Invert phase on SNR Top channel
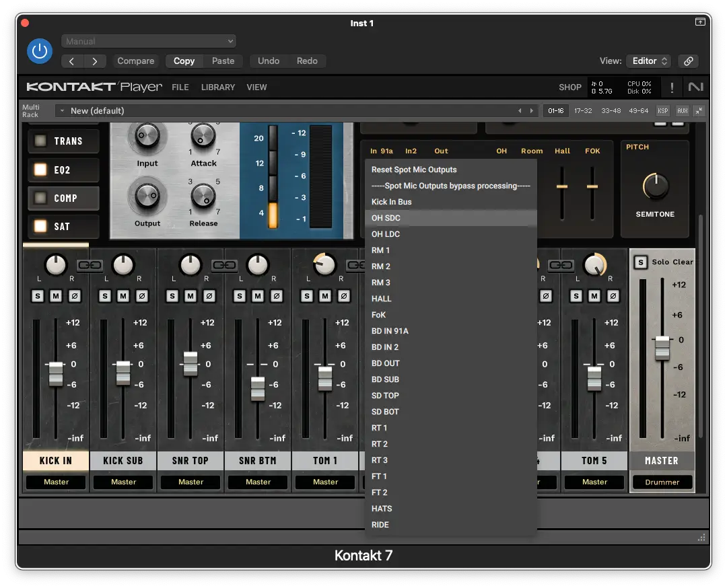 [x=209, y=295]
